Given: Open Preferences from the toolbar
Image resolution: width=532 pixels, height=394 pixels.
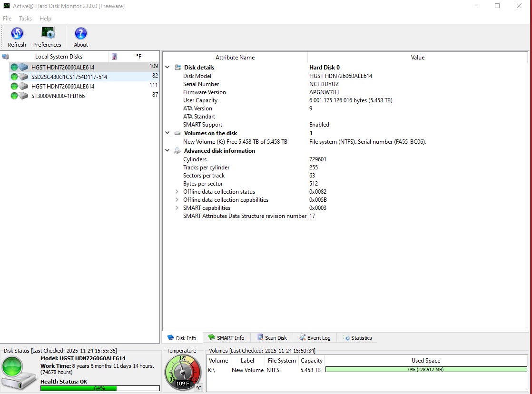Looking at the screenshot, I should [x=47, y=37].
